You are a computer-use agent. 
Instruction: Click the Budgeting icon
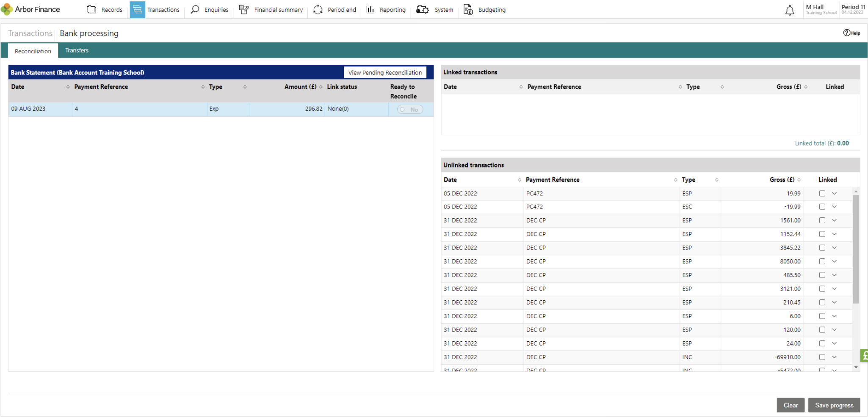(x=468, y=9)
